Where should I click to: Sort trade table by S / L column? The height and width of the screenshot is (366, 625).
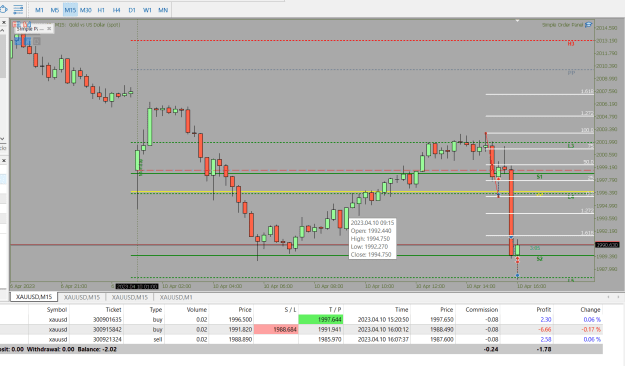(x=290, y=309)
